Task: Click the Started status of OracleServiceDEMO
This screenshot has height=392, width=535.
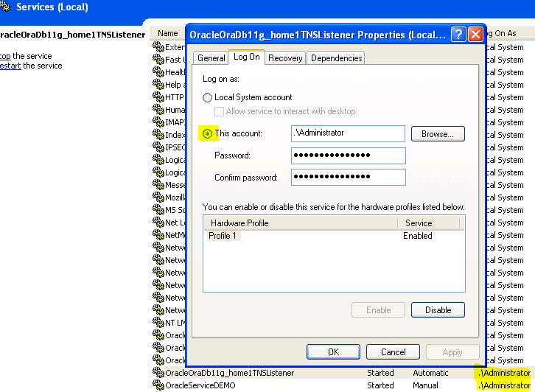Action: (x=380, y=385)
